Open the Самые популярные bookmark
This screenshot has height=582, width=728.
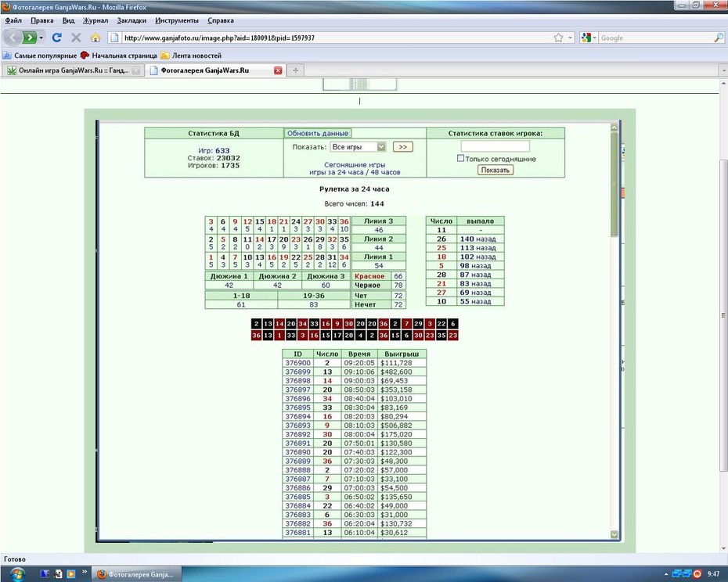(41, 56)
